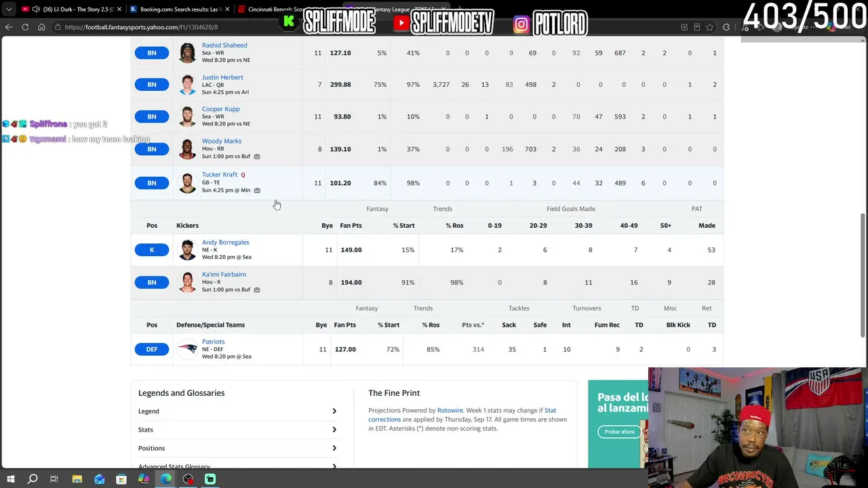Close the Booking.com tab
Screen dimensions: 868x488
[227, 9]
